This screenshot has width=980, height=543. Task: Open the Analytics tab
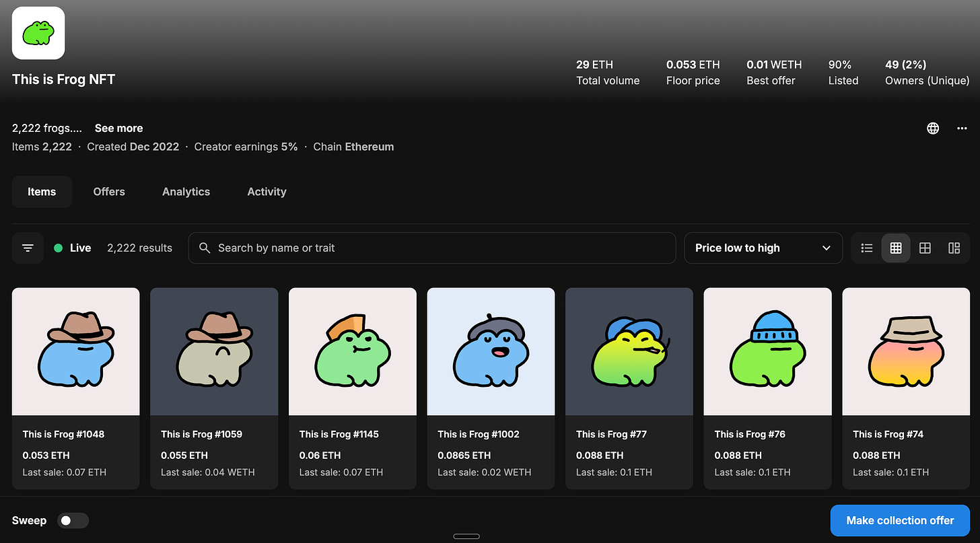tap(186, 192)
